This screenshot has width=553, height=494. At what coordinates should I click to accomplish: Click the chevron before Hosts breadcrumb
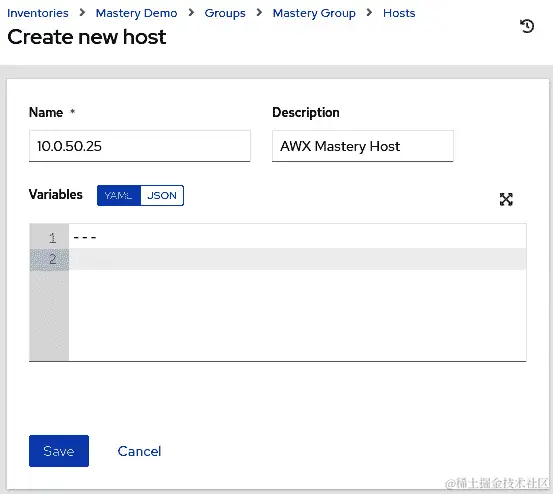tap(369, 13)
